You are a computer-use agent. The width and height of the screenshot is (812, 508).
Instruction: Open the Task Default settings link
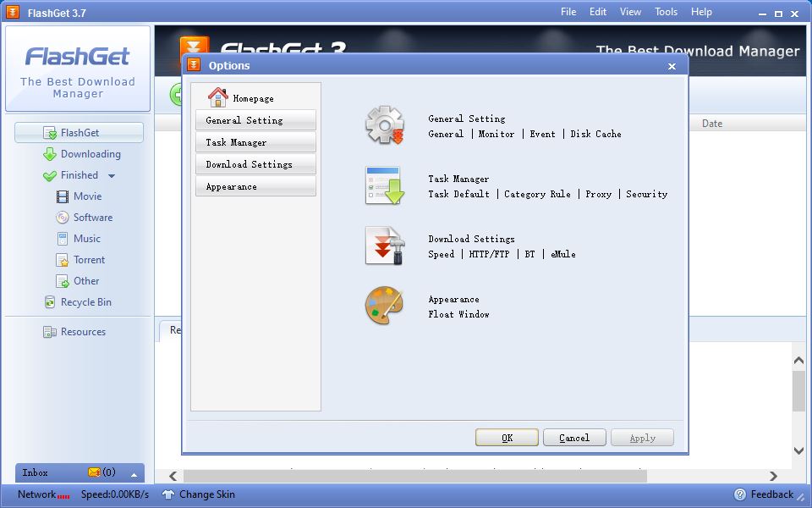click(x=458, y=195)
